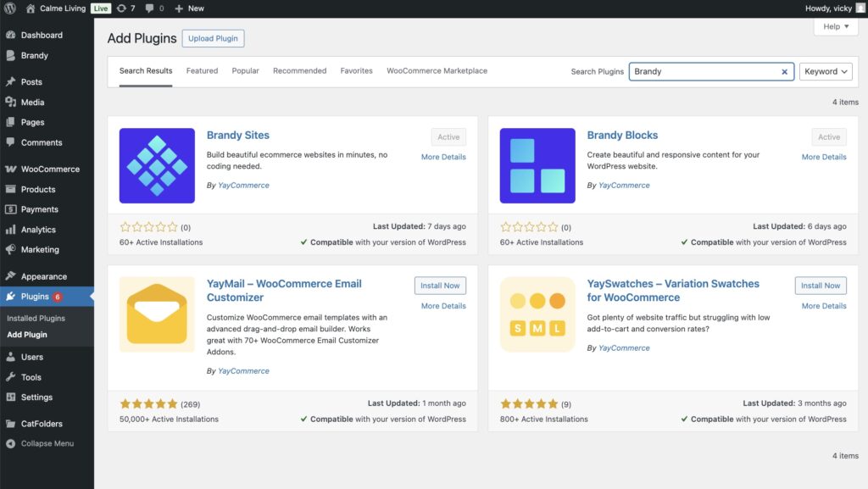Click the Appearance paintbrush icon
This screenshot has width=868, height=489.
(x=10, y=276)
